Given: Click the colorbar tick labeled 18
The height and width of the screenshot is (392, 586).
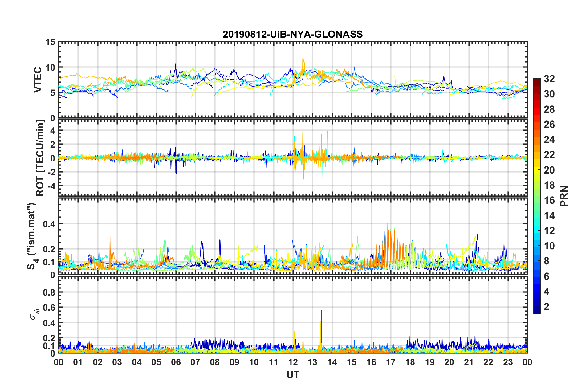Looking at the screenshot, I should (549, 185).
